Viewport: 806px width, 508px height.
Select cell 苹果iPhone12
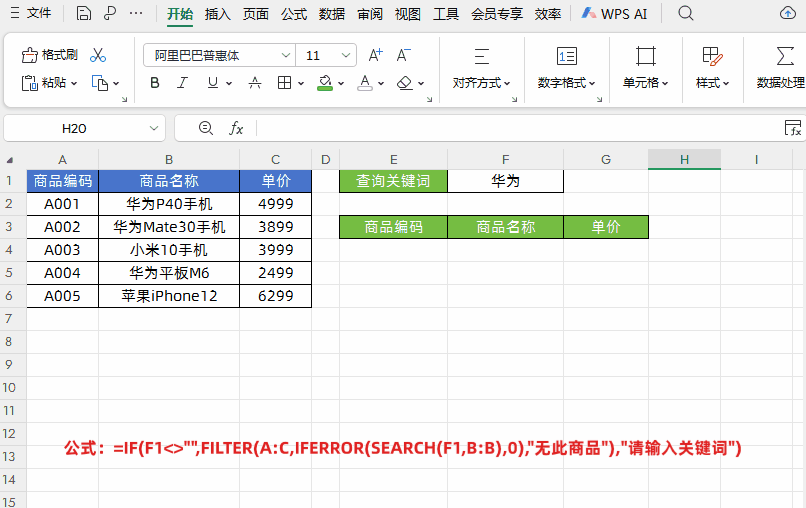click(169, 296)
